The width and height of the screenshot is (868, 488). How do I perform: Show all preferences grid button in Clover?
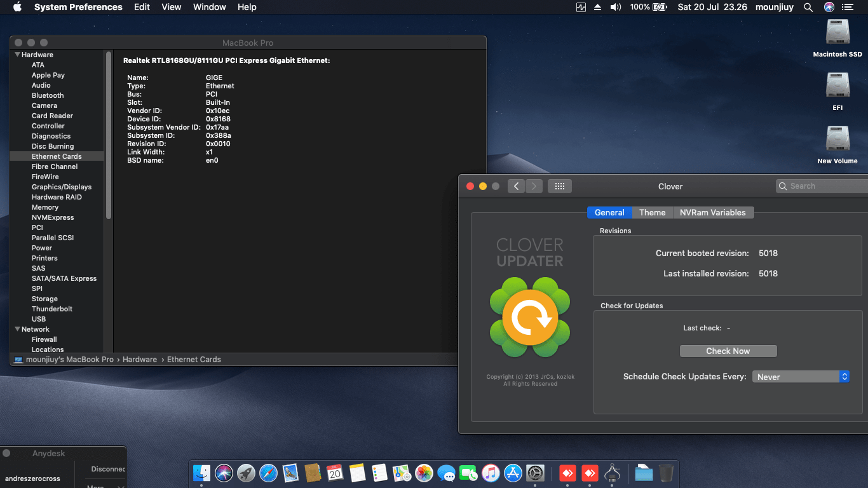(560, 186)
